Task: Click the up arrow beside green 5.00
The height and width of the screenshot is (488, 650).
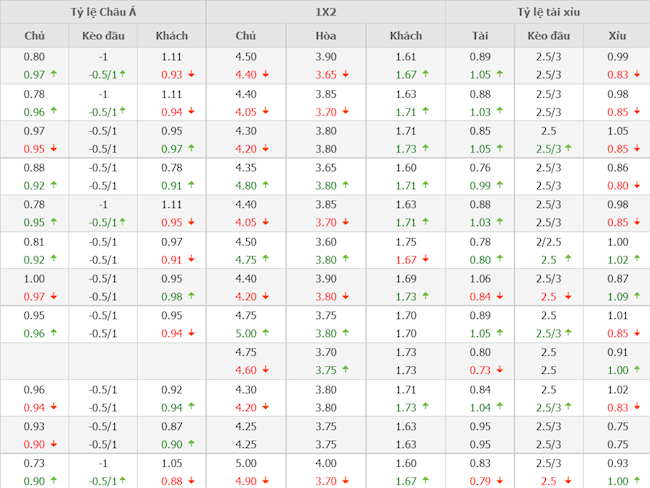Action: pyautogui.click(x=267, y=333)
